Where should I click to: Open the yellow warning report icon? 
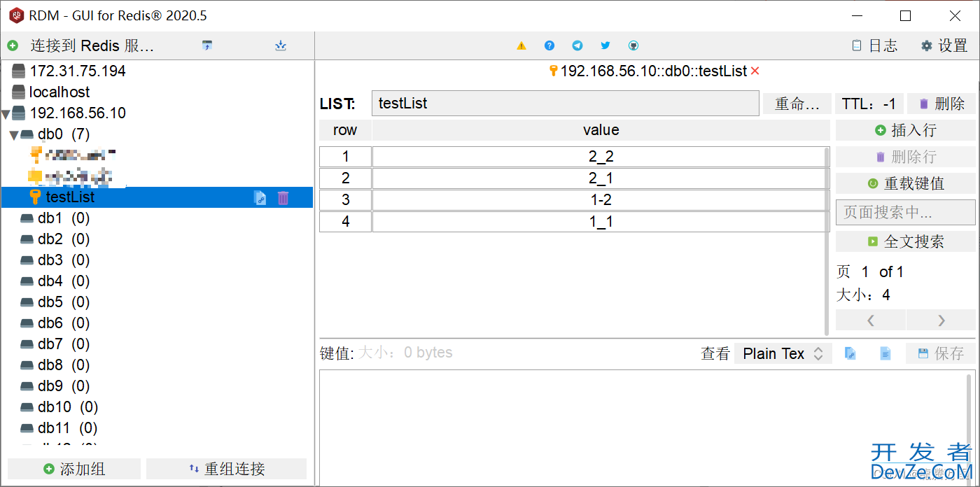[x=521, y=45]
